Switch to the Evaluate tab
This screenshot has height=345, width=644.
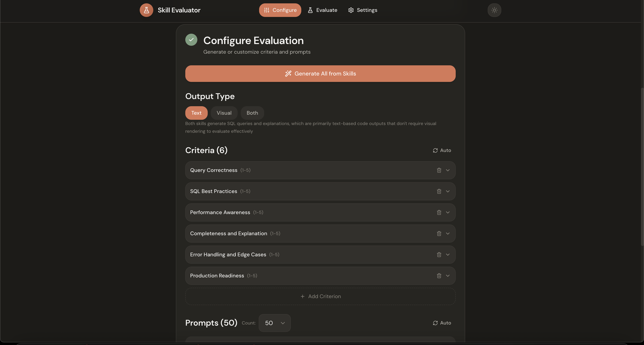pyautogui.click(x=322, y=10)
